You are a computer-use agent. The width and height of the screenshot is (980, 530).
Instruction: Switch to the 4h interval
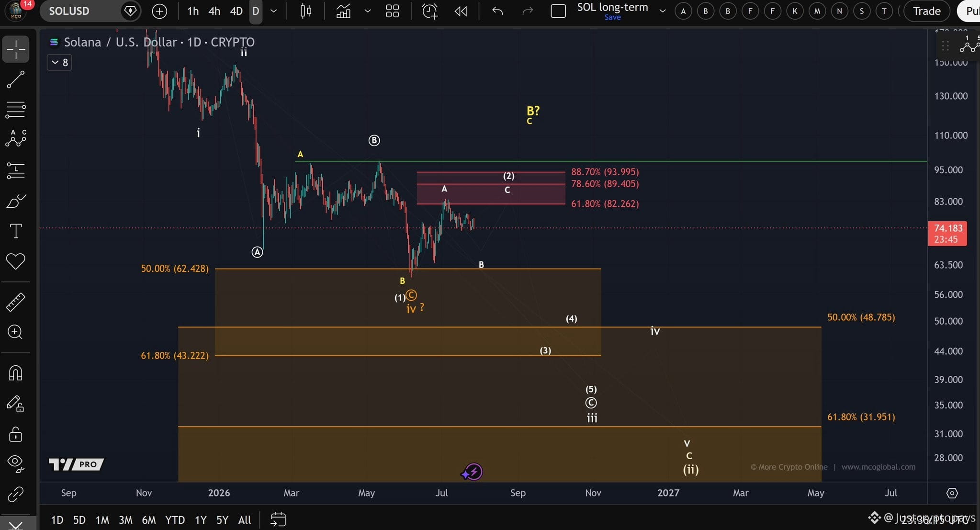214,11
